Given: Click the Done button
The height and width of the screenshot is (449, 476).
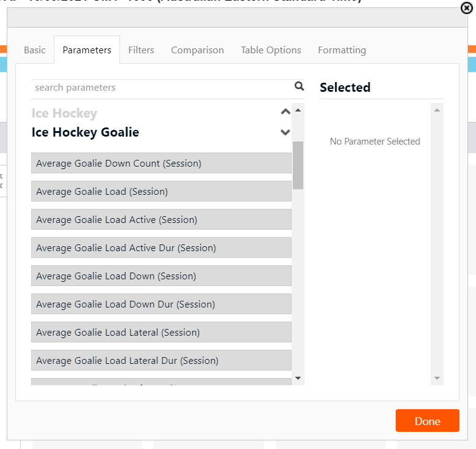Looking at the screenshot, I should [428, 420].
